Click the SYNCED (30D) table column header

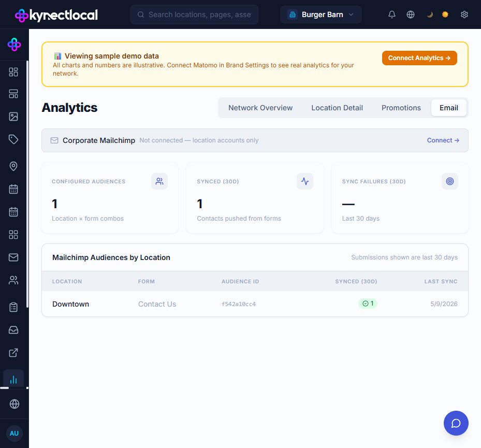pos(356,281)
